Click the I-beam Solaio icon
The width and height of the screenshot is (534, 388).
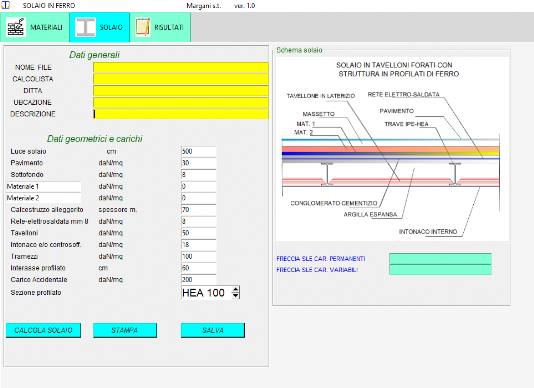(x=85, y=27)
